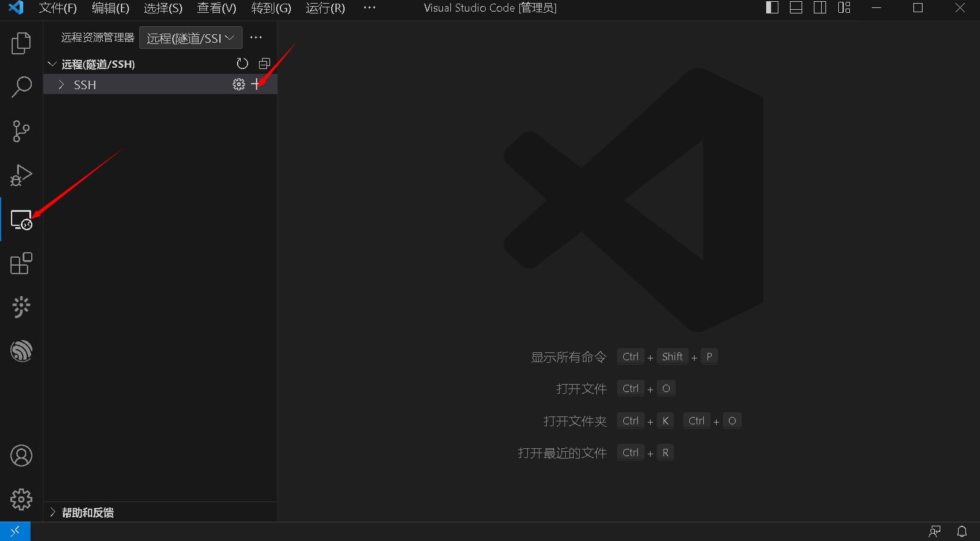Minimize the VS Code window
This screenshot has height=541, width=980.
[x=876, y=8]
